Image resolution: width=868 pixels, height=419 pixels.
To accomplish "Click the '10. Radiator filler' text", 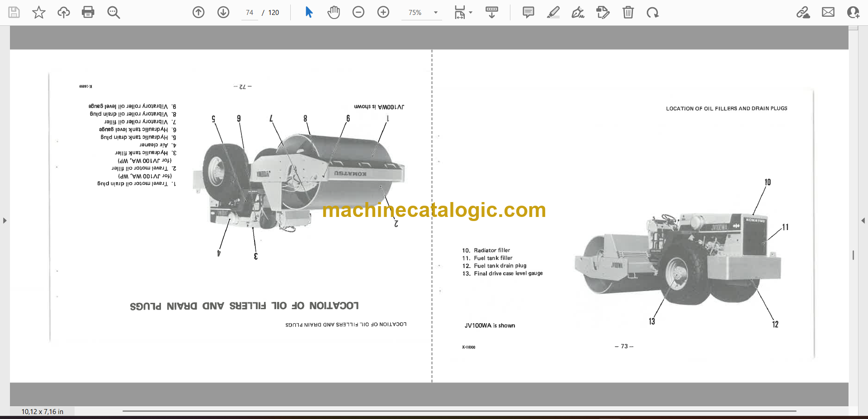I will [x=486, y=250].
